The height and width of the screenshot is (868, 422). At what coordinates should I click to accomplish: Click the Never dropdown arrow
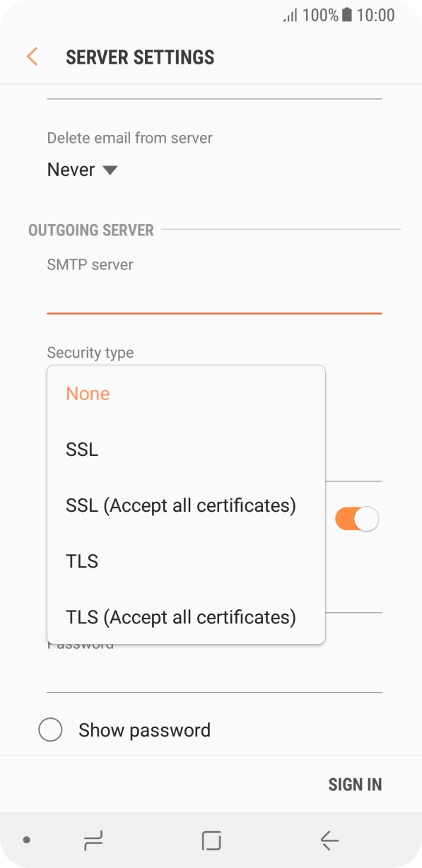tap(110, 170)
